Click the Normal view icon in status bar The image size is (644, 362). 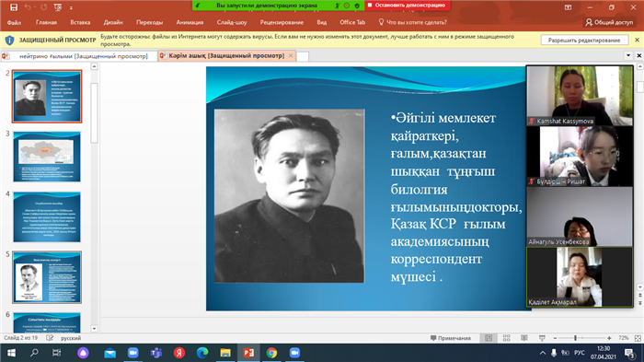(489, 338)
